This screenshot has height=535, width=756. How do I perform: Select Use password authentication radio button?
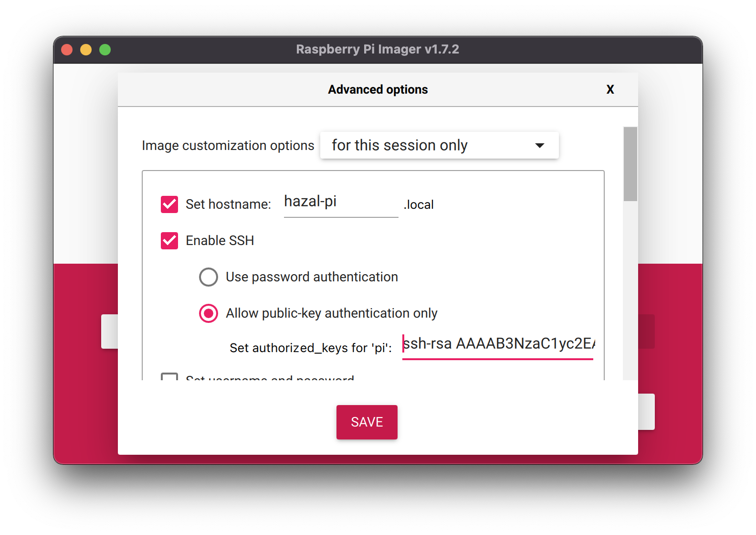(209, 277)
